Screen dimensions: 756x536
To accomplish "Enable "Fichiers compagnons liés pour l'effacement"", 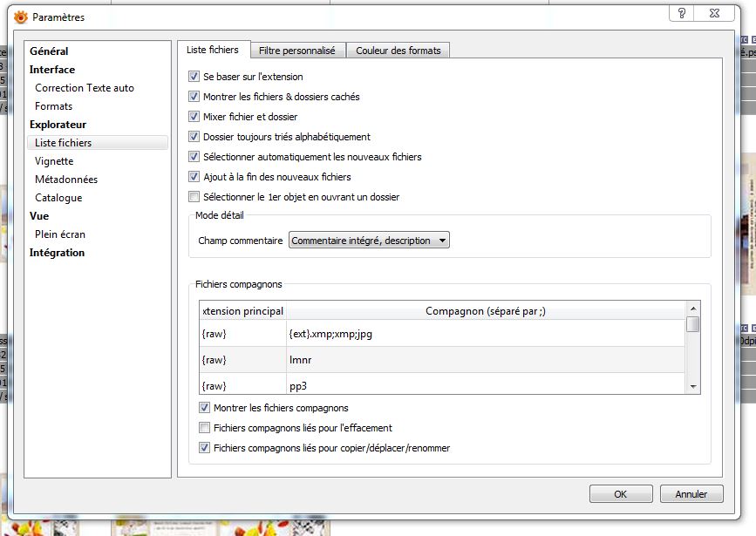I will tap(204, 428).
